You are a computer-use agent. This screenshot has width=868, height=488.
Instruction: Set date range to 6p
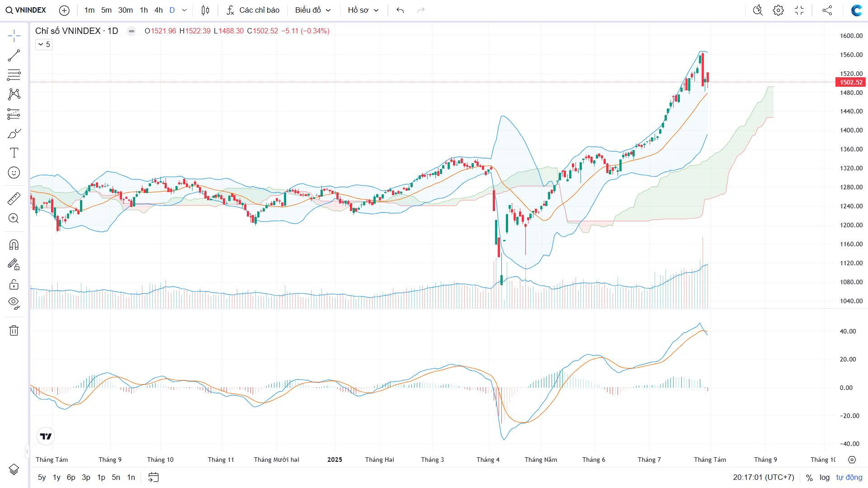(71, 477)
